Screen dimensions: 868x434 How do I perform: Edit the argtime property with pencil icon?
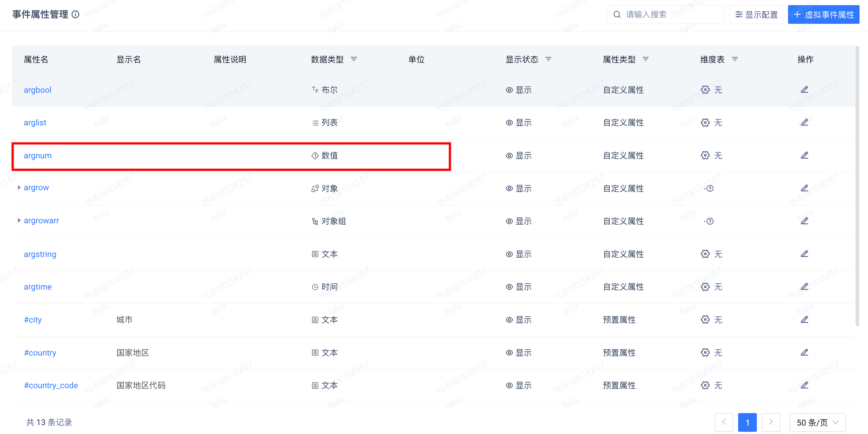point(804,287)
